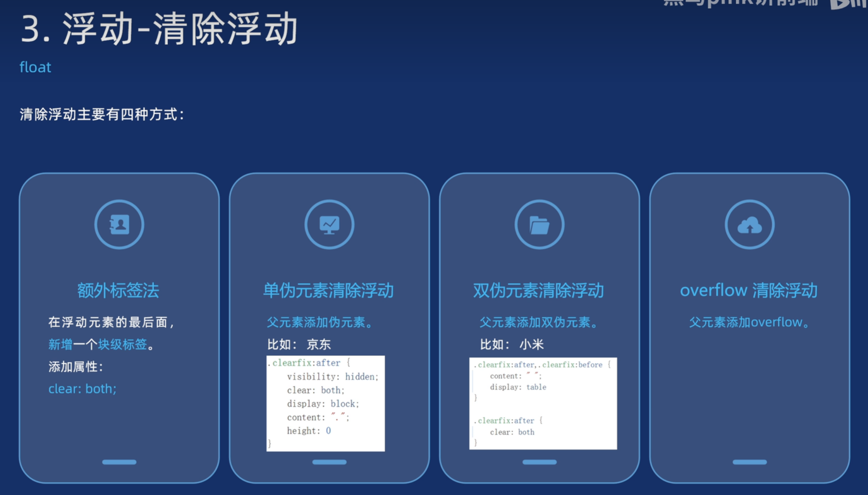Screen dimensions: 868x495
Task: Click the blue float subtitle text
Action: 35,67
